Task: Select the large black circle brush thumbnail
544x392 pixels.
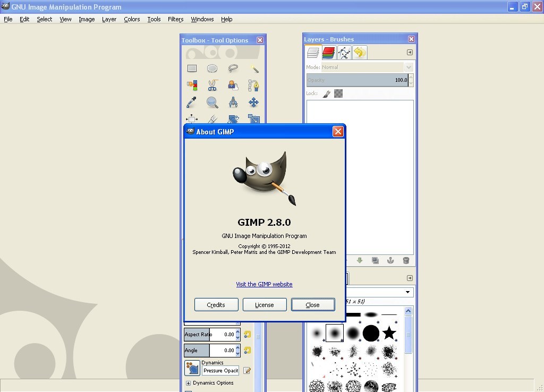Action: coord(371,333)
